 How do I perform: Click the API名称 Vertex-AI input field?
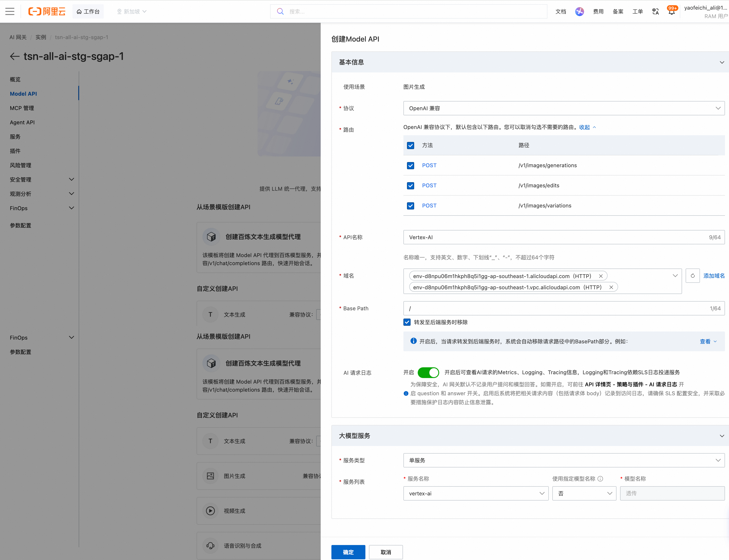(564, 237)
